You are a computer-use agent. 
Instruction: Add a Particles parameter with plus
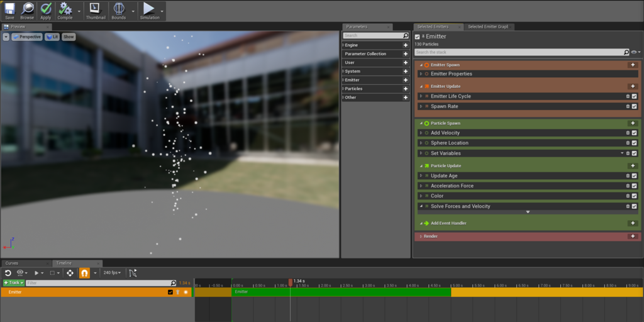tap(406, 89)
